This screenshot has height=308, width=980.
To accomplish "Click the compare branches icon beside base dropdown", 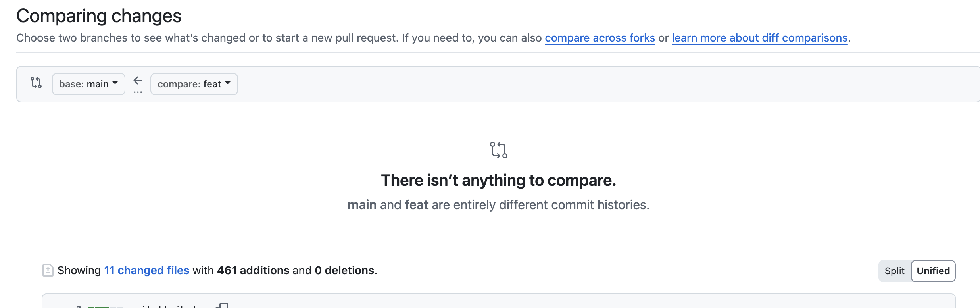I will coord(36,83).
